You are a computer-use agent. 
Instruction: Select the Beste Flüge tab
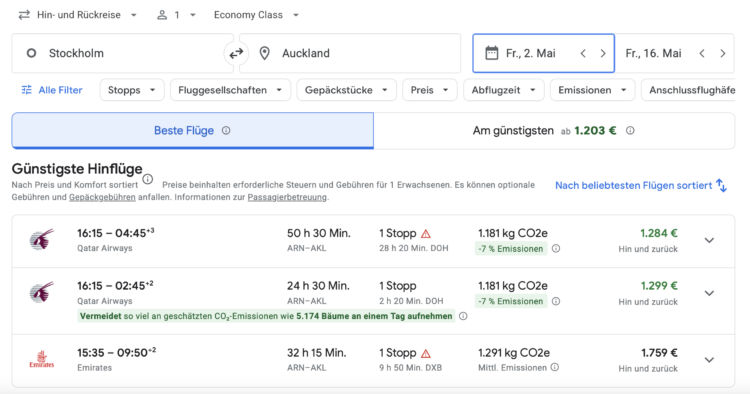click(x=192, y=131)
